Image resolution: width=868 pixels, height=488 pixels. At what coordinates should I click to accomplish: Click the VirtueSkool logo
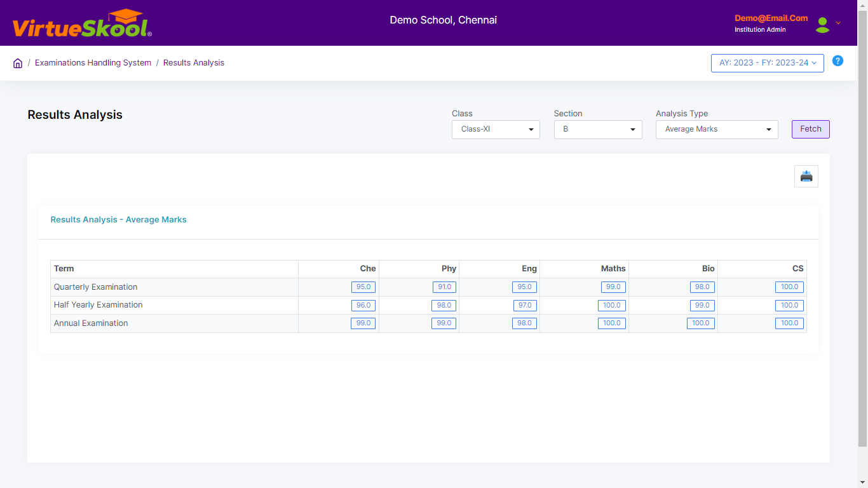pyautogui.click(x=82, y=24)
